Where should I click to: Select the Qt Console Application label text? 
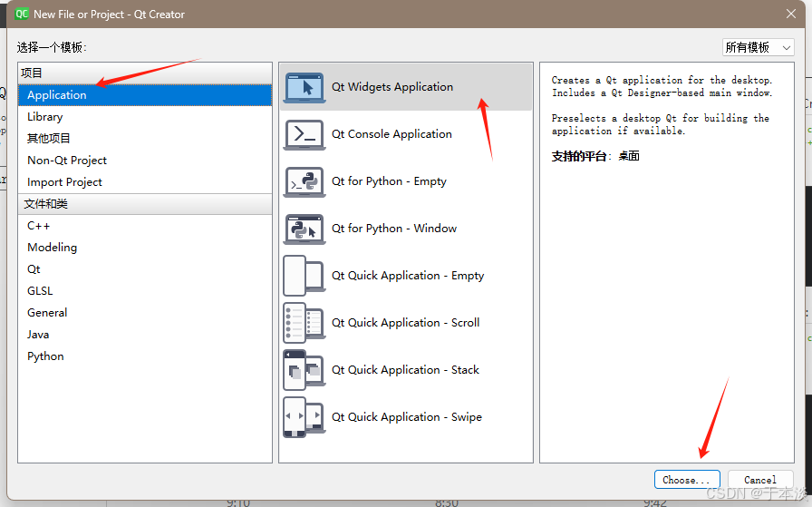[x=391, y=134]
